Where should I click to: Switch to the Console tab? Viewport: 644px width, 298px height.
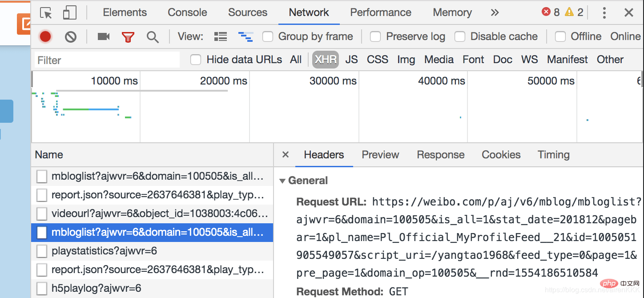(187, 12)
